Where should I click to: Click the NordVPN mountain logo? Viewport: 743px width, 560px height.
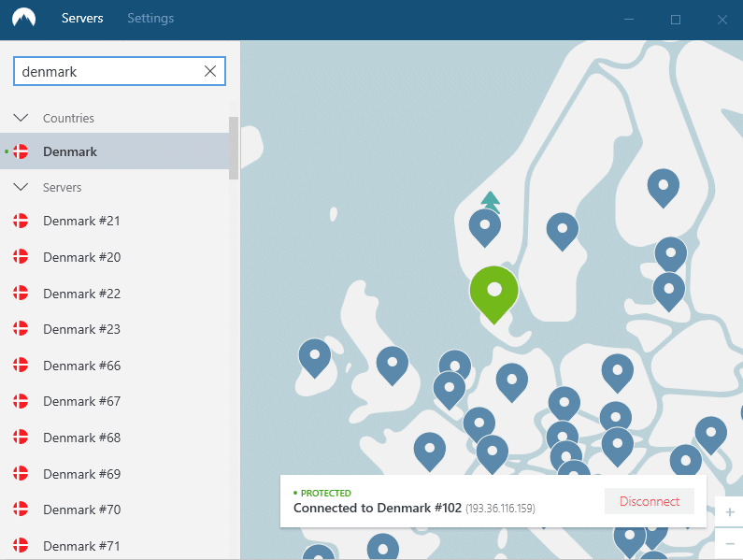(x=23, y=19)
